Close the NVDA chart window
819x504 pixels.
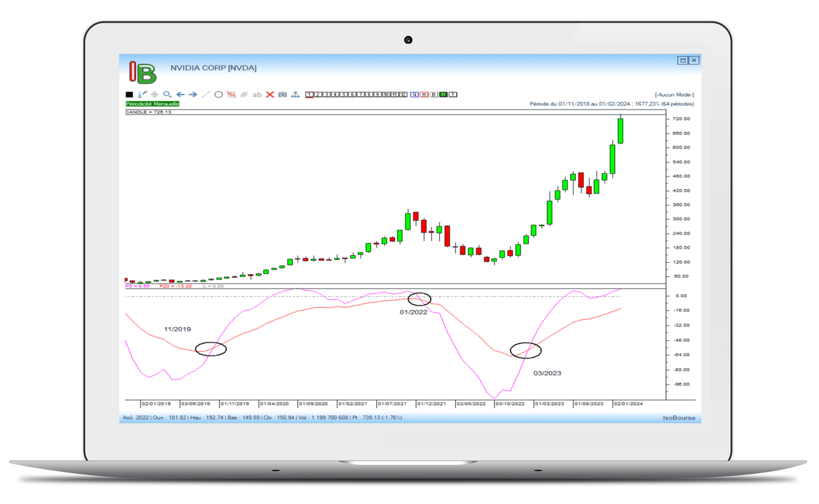coord(694,60)
